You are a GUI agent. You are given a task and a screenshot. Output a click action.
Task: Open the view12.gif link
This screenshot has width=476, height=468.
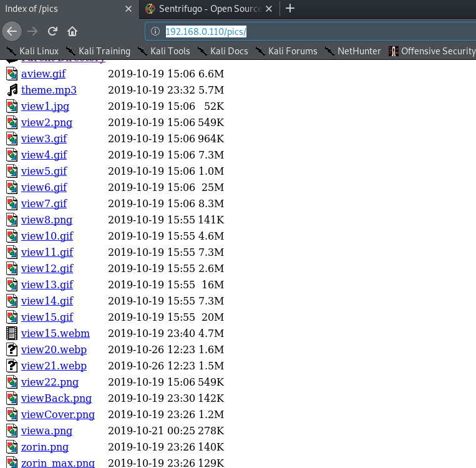(47, 268)
